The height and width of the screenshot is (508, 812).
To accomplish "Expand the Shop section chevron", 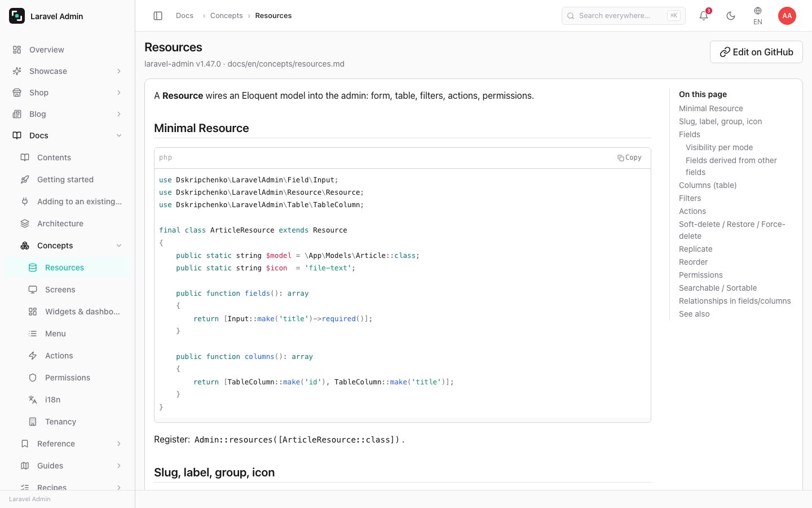I will [x=119, y=93].
